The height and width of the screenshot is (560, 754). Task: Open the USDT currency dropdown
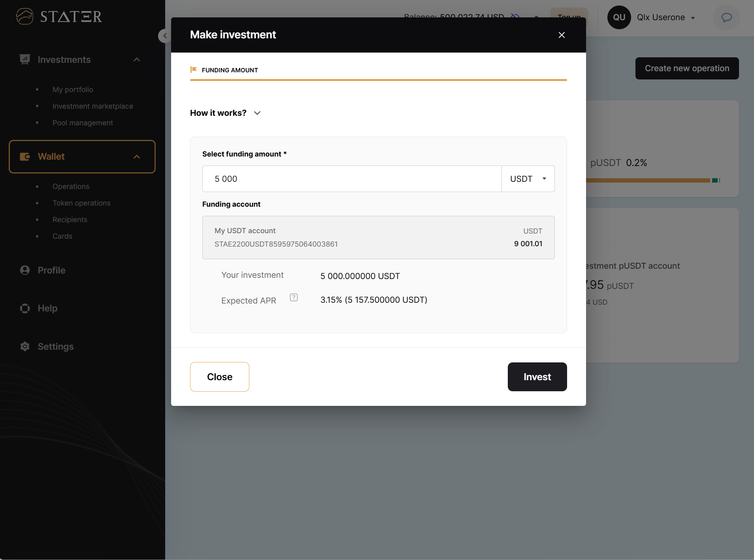click(528, 179)
